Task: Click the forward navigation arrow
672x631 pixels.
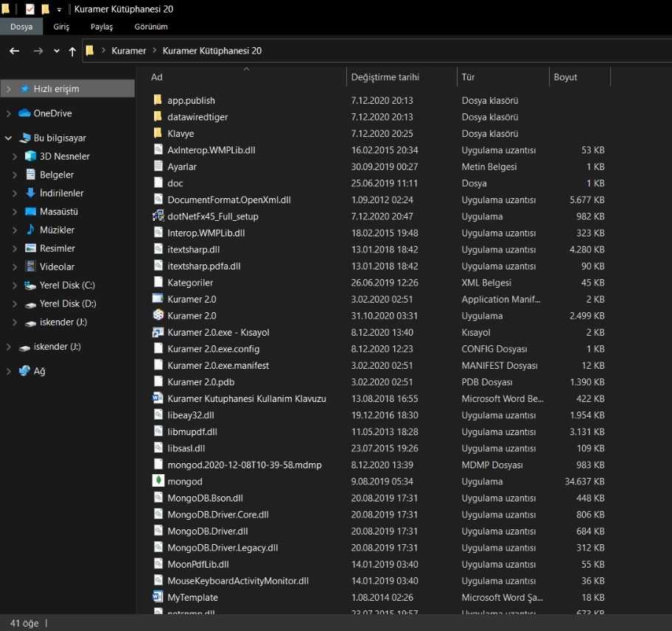Action: point(38,51)
